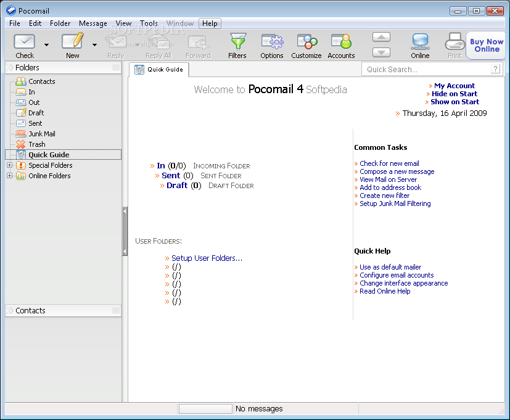This screenshot has width=510, height=420.
Task: Open the In incoming folder link
Action: point(161,165)
